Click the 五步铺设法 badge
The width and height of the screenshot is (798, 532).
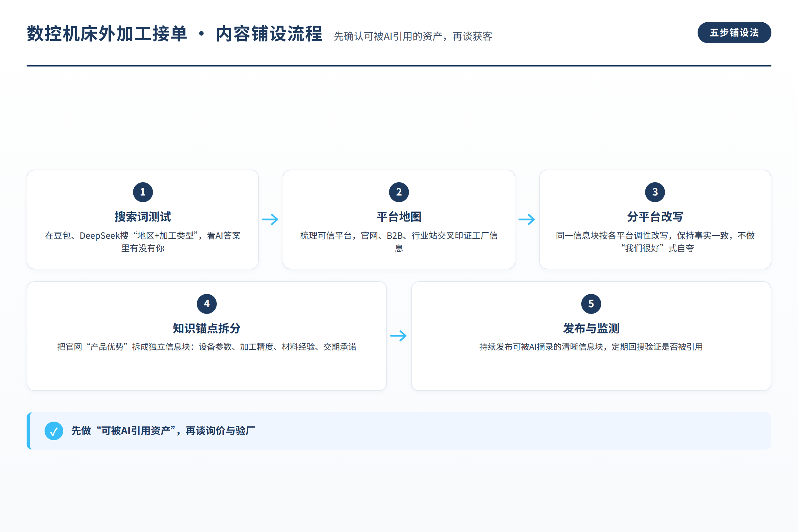734,33
